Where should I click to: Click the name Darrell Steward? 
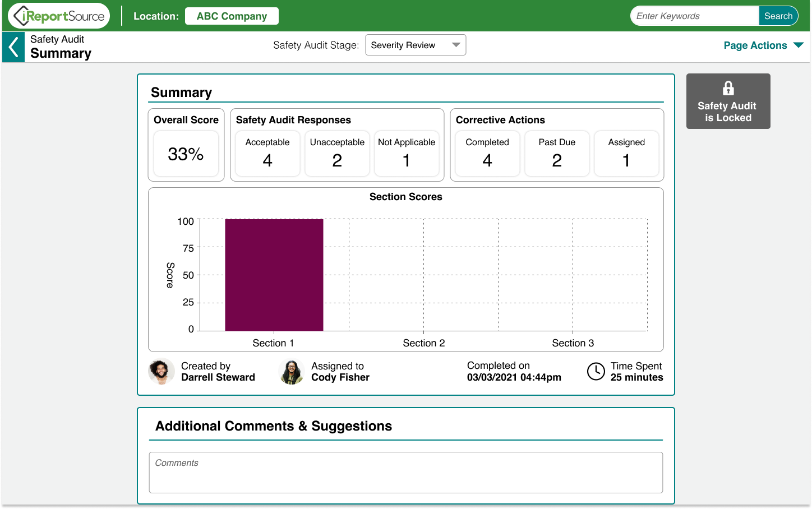tap(218, 377)
